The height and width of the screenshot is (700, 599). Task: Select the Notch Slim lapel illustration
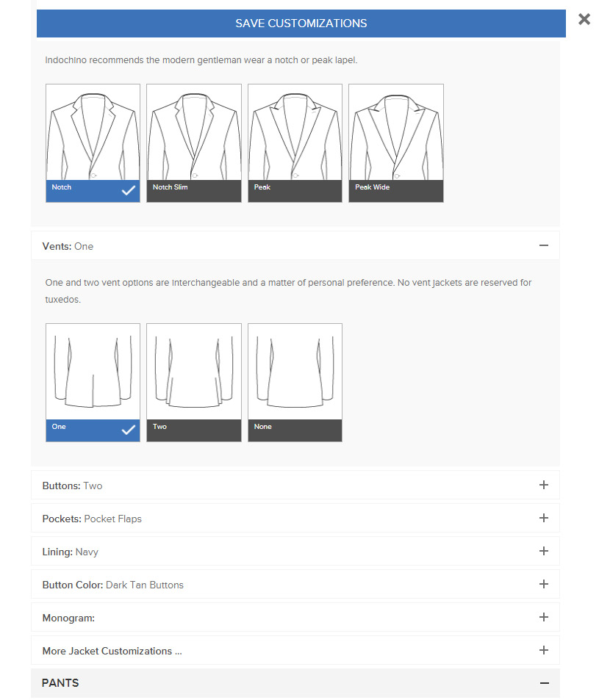point(194,133)
